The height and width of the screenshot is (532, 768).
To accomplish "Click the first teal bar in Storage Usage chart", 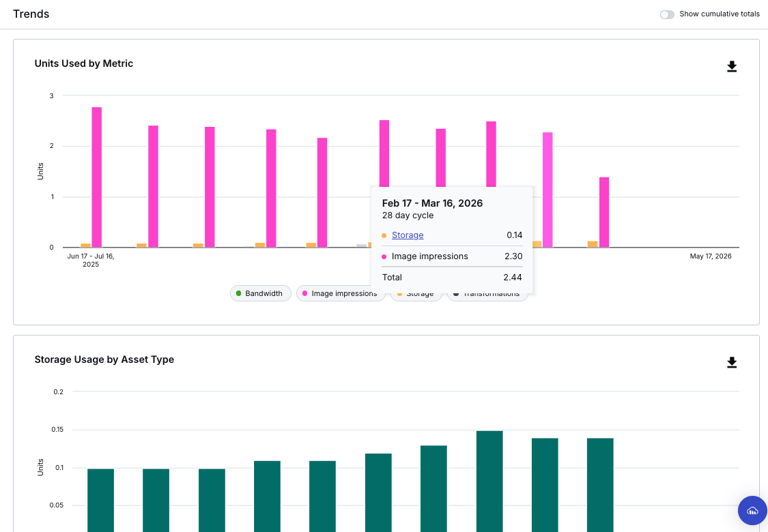I will (x=100, y=498).
